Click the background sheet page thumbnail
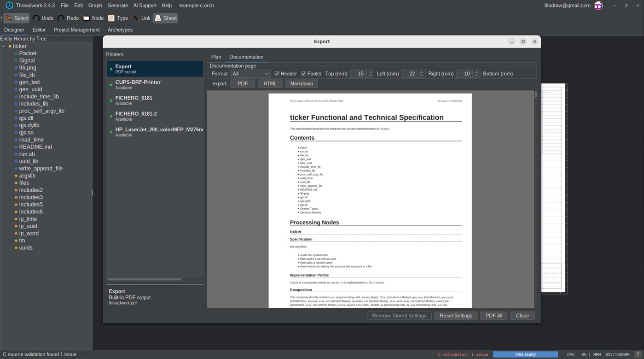Screen dimensions: 644x359 click(554, 188)
